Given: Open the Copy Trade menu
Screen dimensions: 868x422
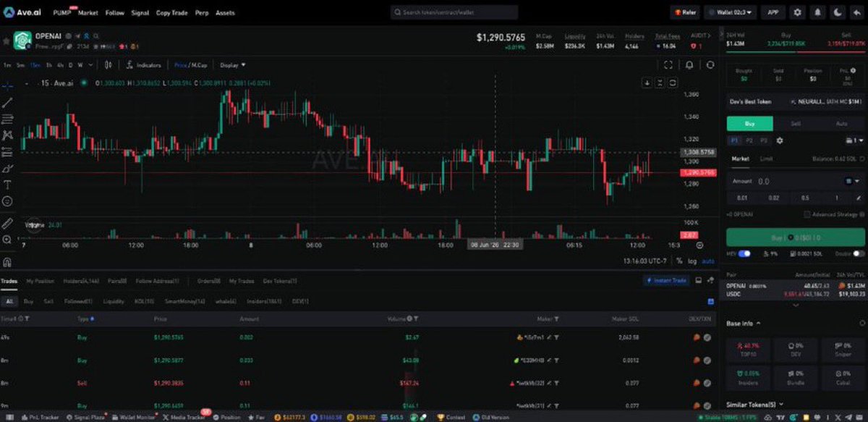Looking at the screenshot, I should (173, 13).
